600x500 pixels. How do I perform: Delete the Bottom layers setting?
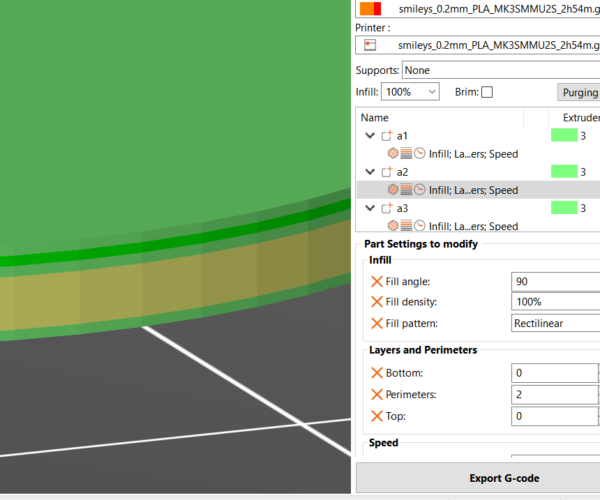click(x=376, y=373)
